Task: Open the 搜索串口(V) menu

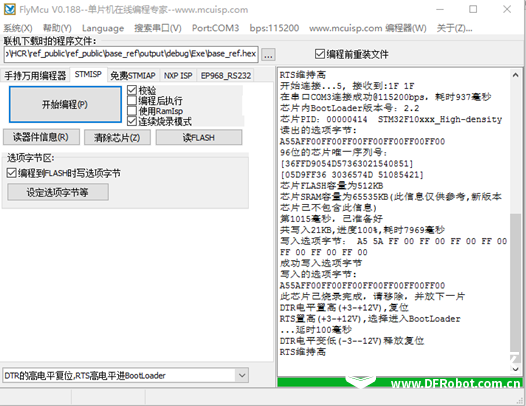Action: (158, 28)
